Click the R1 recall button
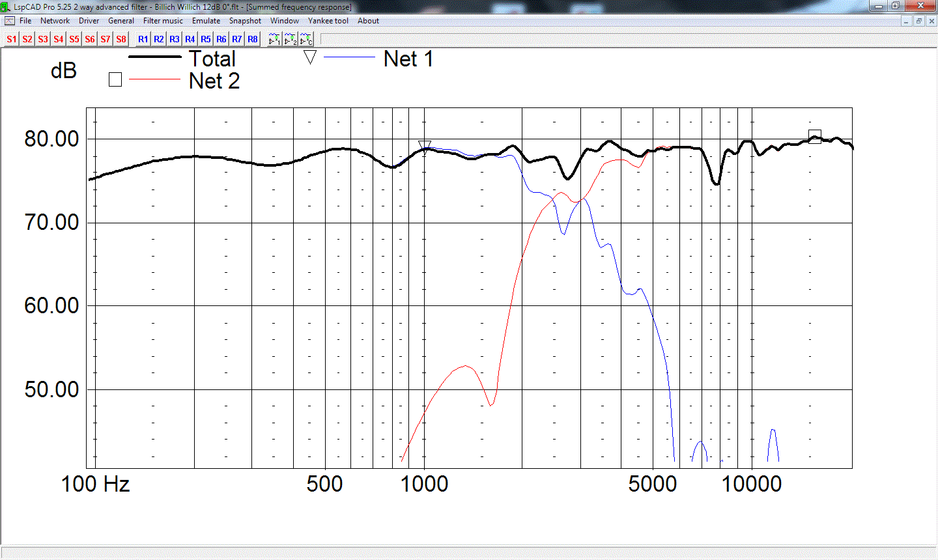Screen dimensions: 938x560 (x=143, y=39)
